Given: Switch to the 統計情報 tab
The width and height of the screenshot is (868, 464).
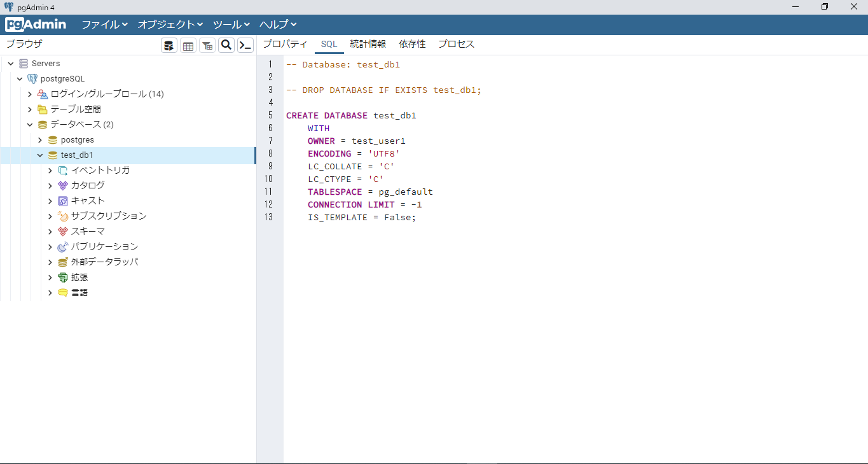Looking at the screenshot, I should 368,44.
